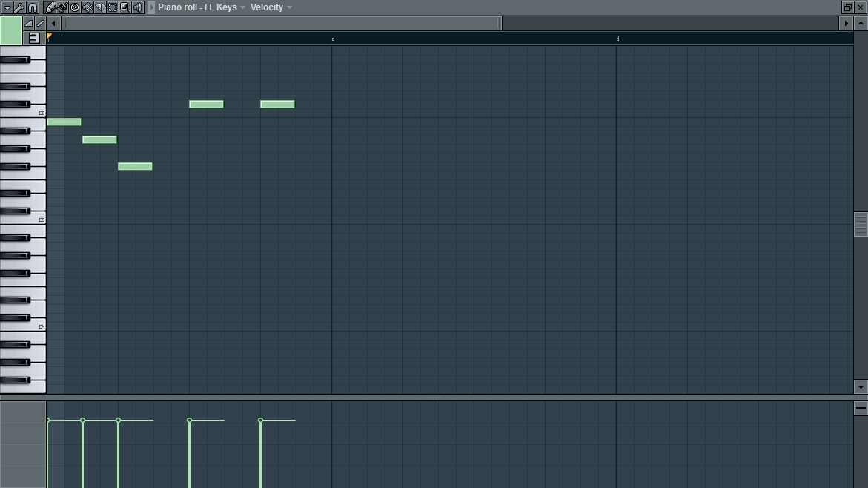Screen dimensions: 868x488
Task: Open the Velocity event type dropdown
Action: pyautogui.click(x=271, y=7)
